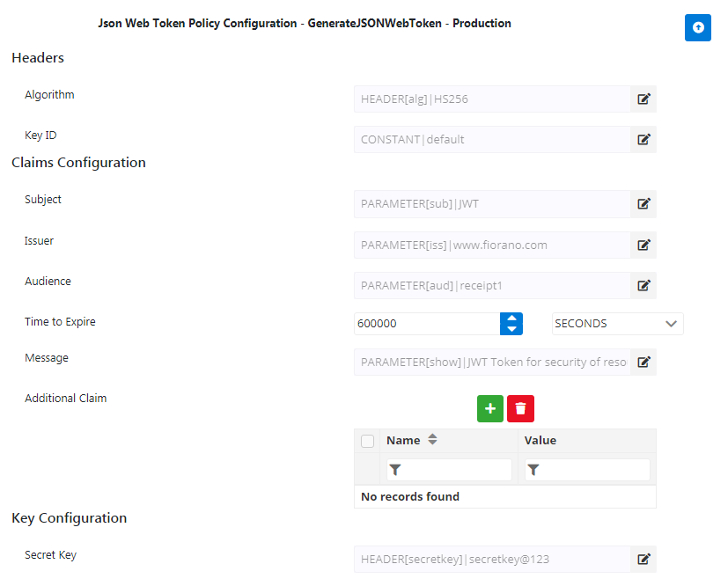Click the blue upload arrow button
Image resolution: width=728 pixels, height=586 pixels.
tap(697, 28)
